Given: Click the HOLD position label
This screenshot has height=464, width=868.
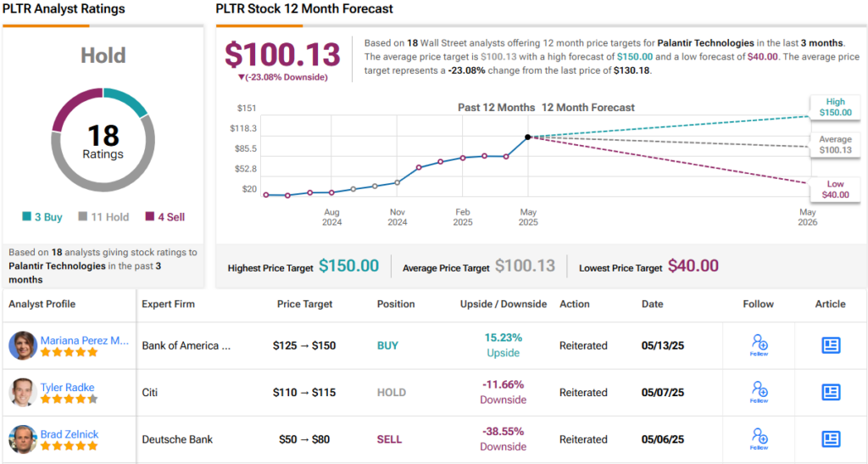Looking at the screenshot, I should pyautogui.click(x=392, y=393).
